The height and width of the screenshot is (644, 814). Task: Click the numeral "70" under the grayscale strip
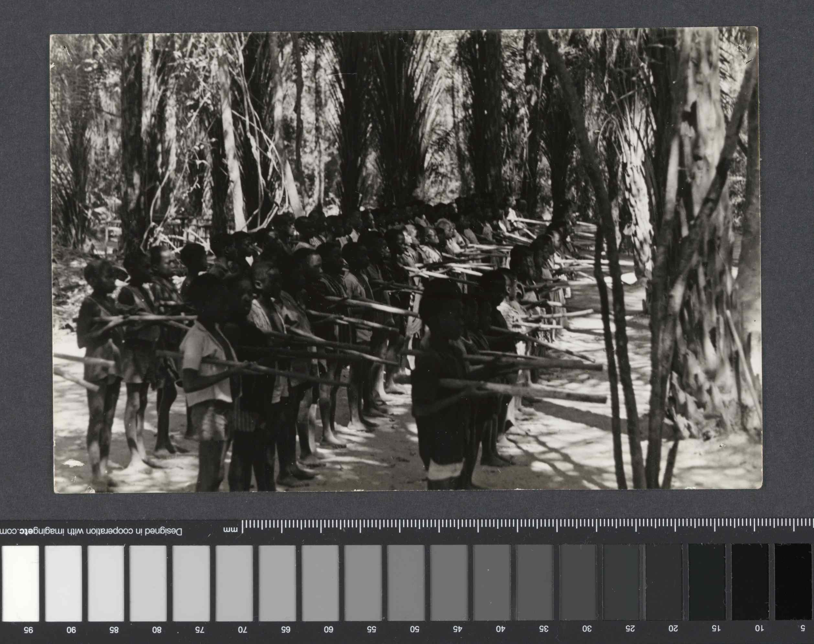[243, 630]
